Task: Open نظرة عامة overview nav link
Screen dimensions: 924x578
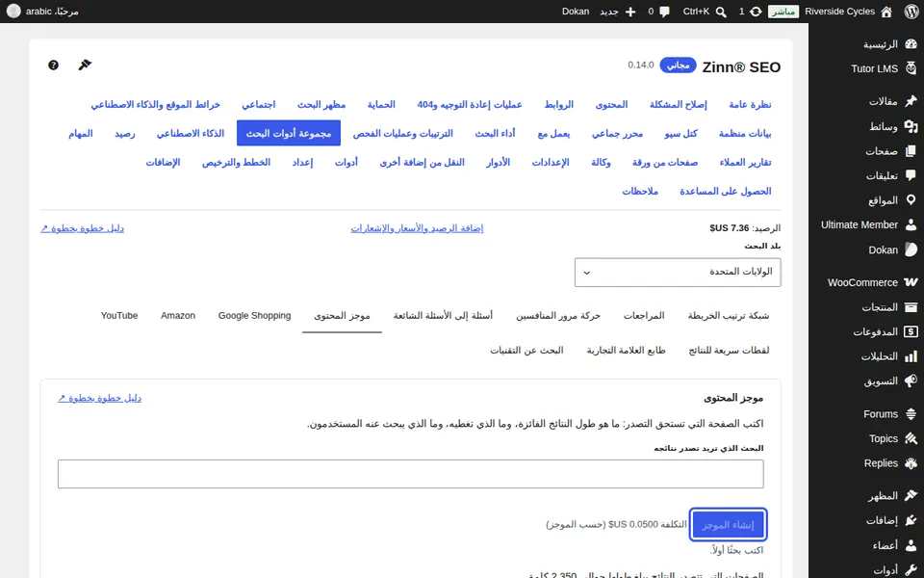Action: click(750, 104)
